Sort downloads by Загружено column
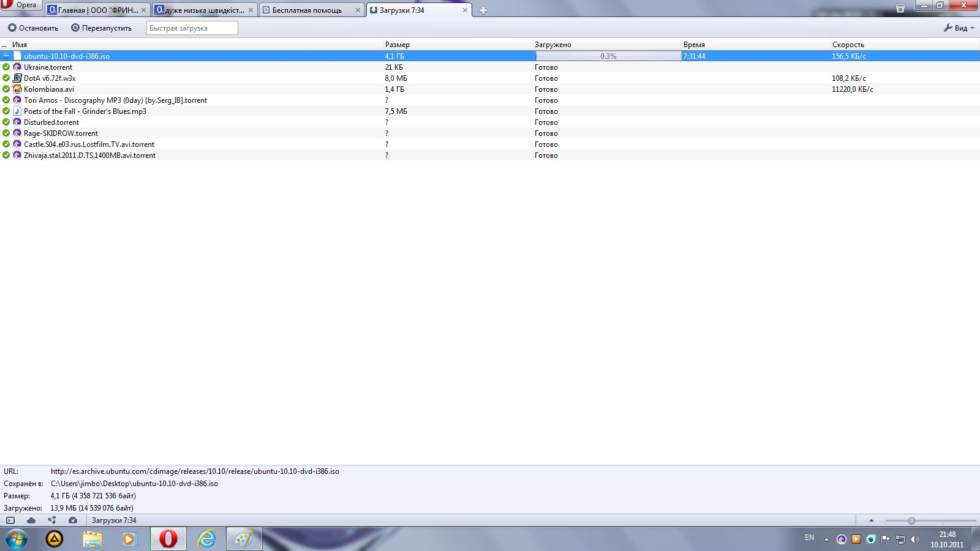This screenshot has height=551, width=980. pos(606,44)
